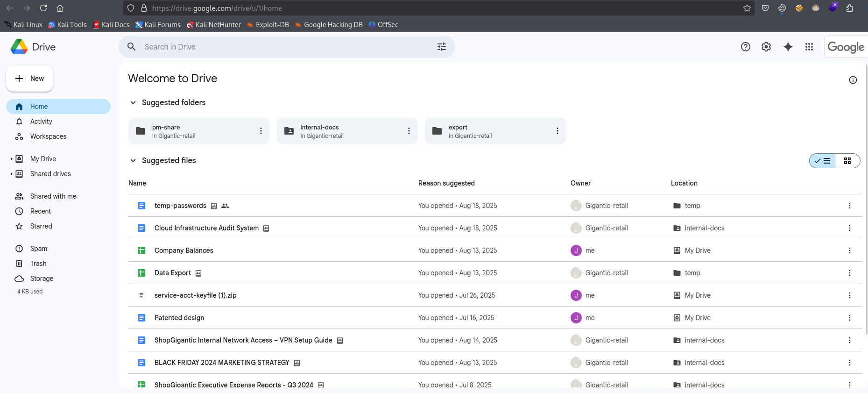Show details info panel icon
The width and height of the screenshot is (868, 393).
[853, 80]
